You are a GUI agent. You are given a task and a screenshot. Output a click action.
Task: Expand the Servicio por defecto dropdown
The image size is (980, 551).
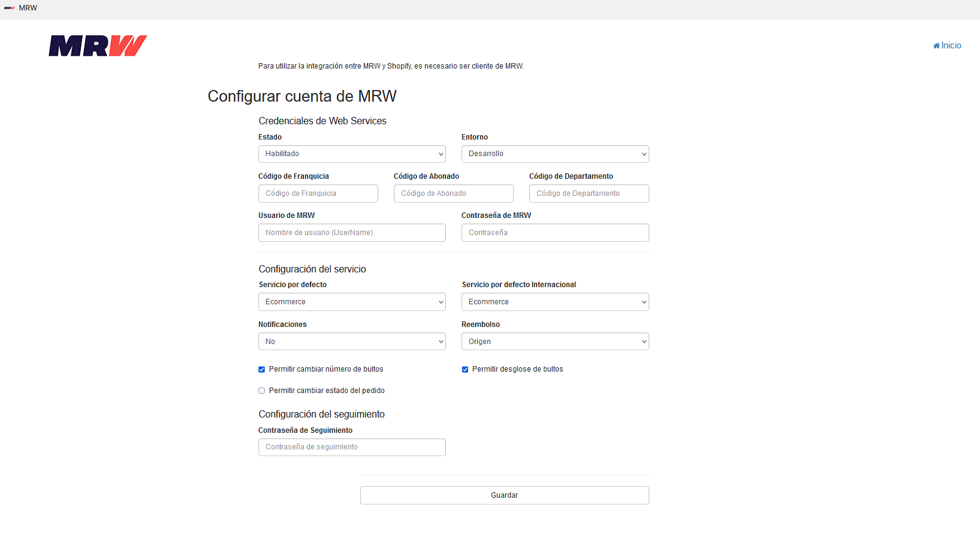tap(352, 302)
